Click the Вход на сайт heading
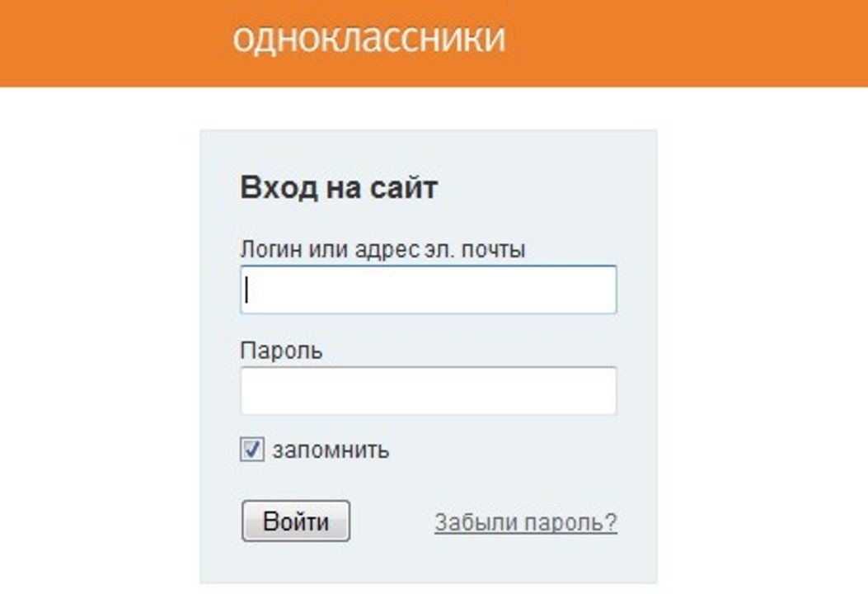Screen dimensions: 868x594 pos(338,188)
